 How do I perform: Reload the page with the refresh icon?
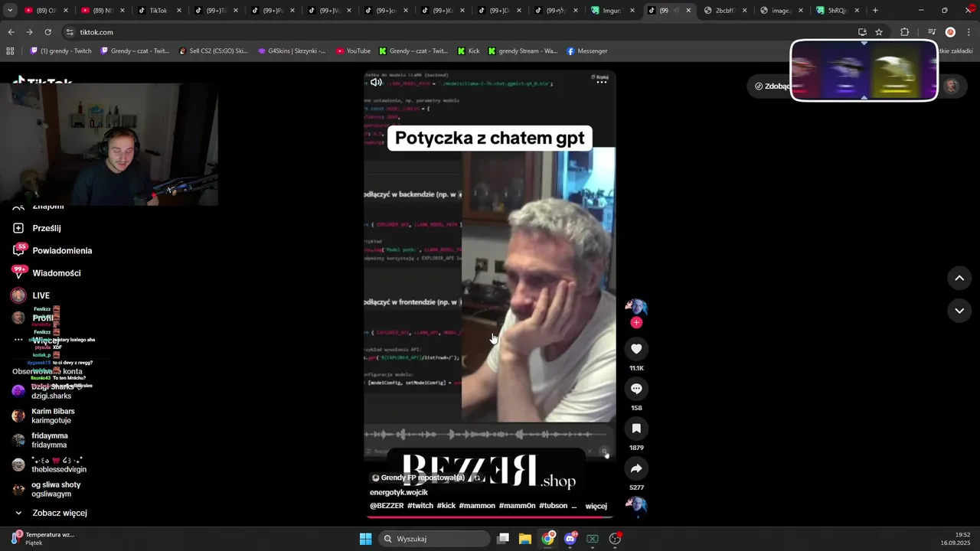point(47,32)
